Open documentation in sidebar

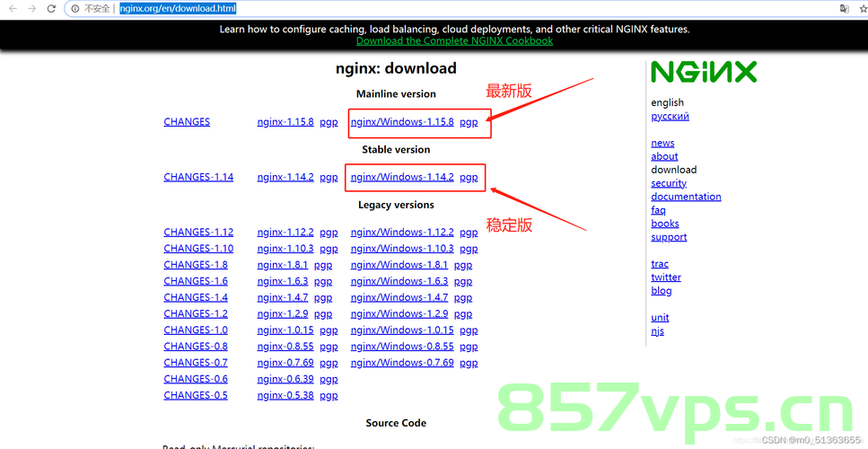coord(686,197)
